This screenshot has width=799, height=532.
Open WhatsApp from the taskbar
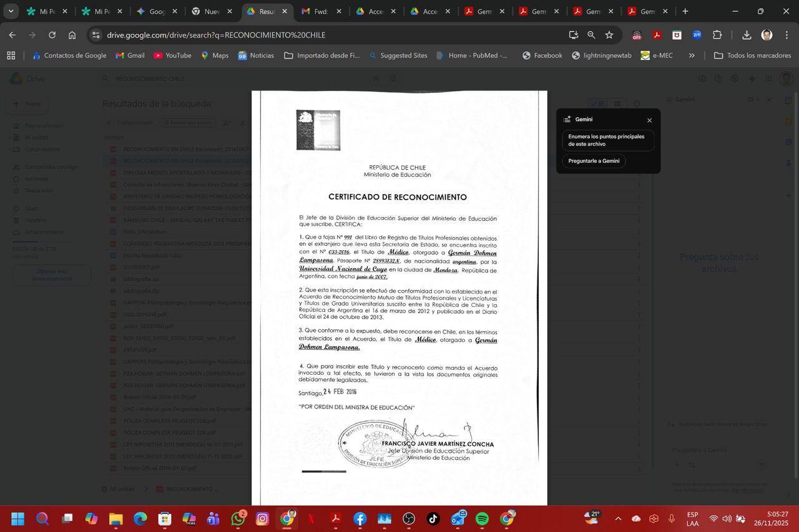(x=238, y=519)
